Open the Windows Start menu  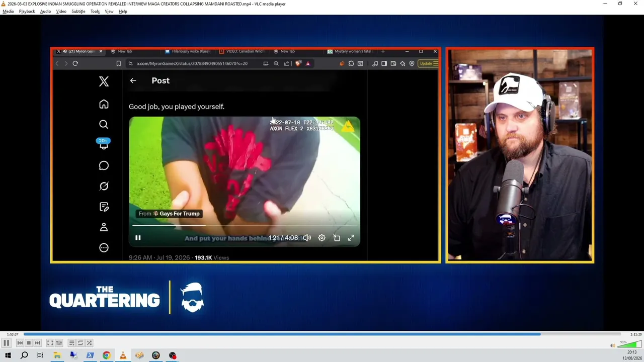point(8,355)
